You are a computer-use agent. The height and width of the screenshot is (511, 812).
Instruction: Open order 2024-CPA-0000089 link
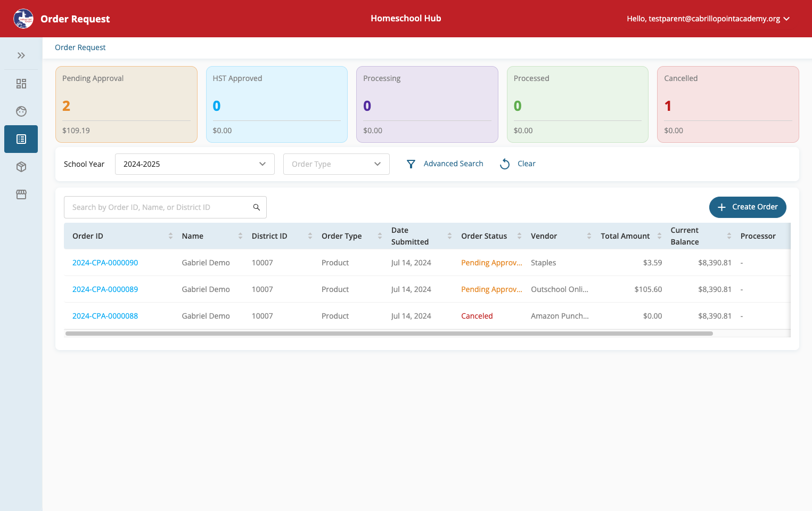pos(105,289)
